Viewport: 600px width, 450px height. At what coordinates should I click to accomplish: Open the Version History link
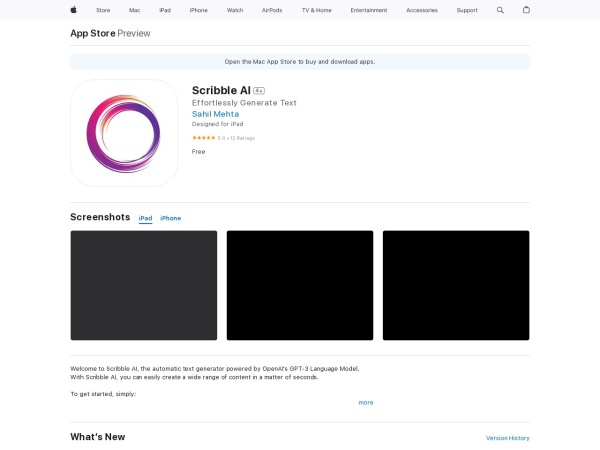point(507,438)
